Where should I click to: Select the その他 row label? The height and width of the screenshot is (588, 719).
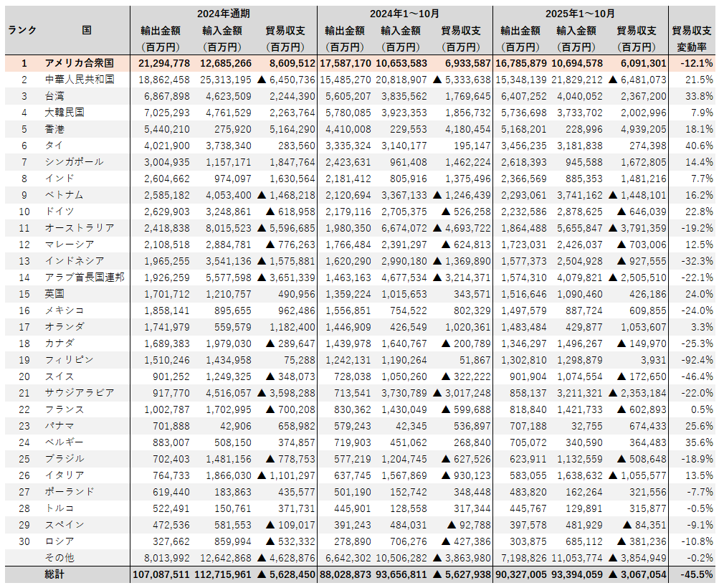tap(59, 558)
